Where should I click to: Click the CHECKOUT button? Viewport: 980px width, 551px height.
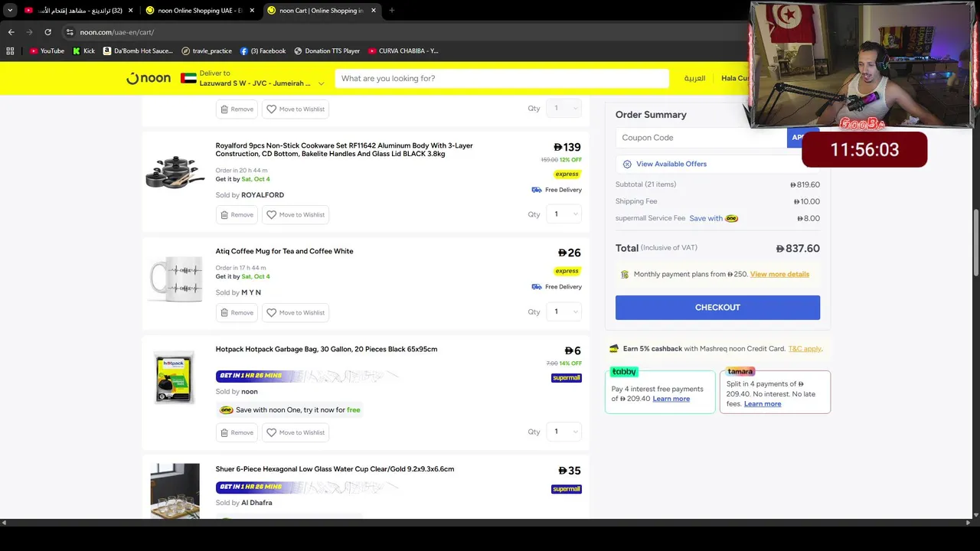pos(717,308)
